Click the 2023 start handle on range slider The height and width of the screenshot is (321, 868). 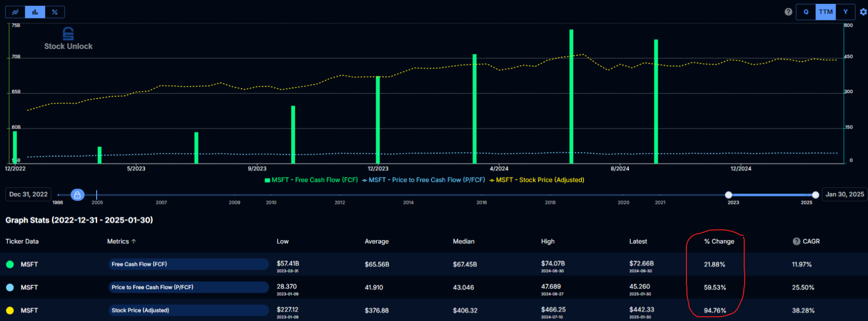(x=729, y=195)
